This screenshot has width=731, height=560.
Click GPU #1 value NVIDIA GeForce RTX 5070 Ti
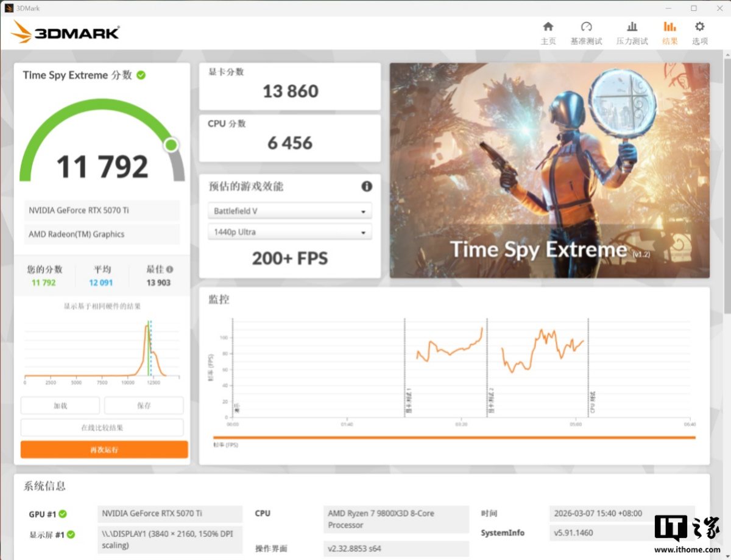tap(170, 514)
